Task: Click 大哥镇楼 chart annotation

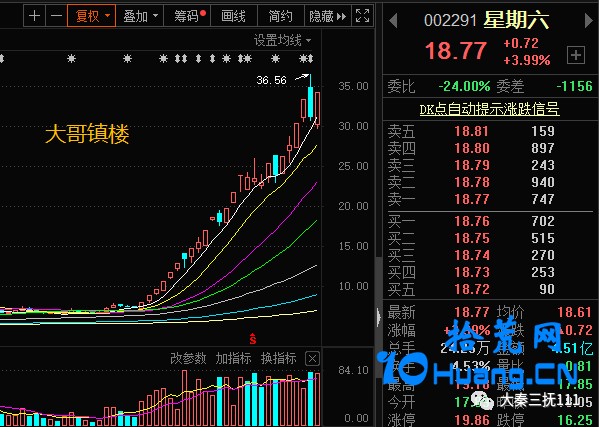Action: click(87, 134)
